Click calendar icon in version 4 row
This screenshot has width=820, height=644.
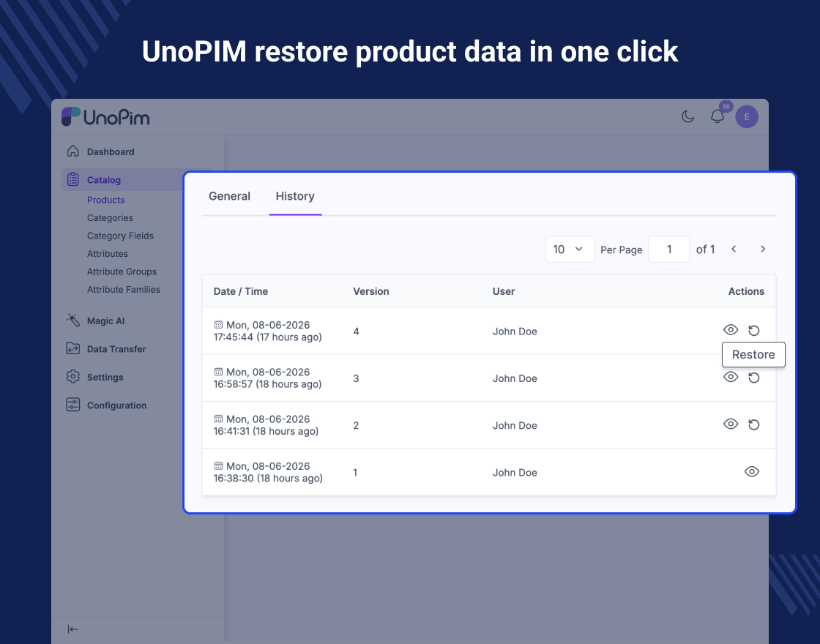tap(218, 325)
